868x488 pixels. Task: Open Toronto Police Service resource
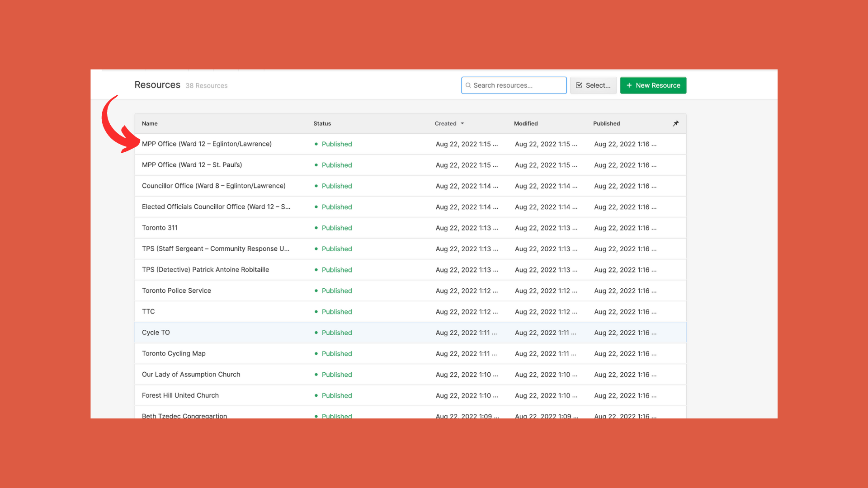point(176,291)
